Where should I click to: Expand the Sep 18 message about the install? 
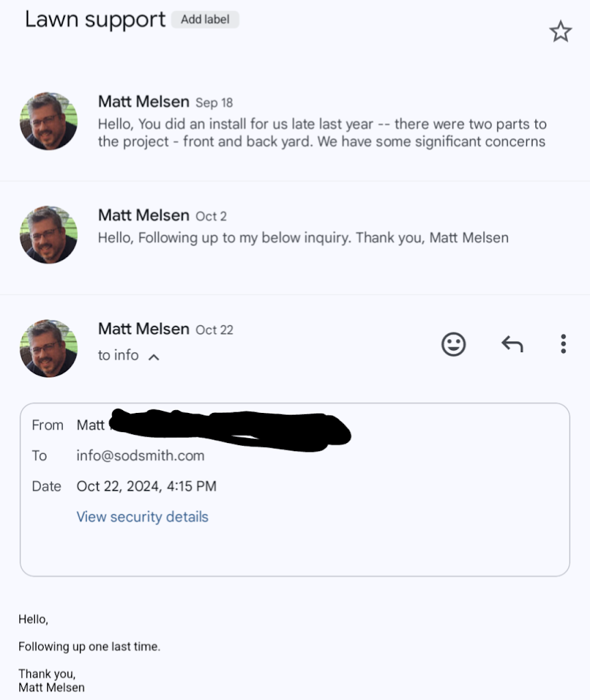321,133
